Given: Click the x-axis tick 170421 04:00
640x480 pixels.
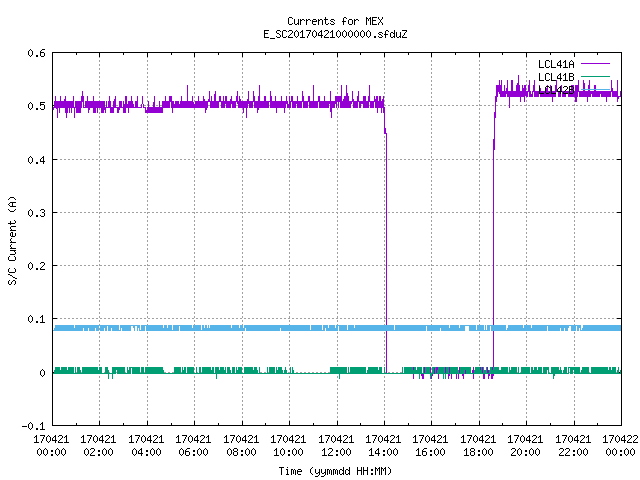Looking at the screenshot, I should (146, 446).
